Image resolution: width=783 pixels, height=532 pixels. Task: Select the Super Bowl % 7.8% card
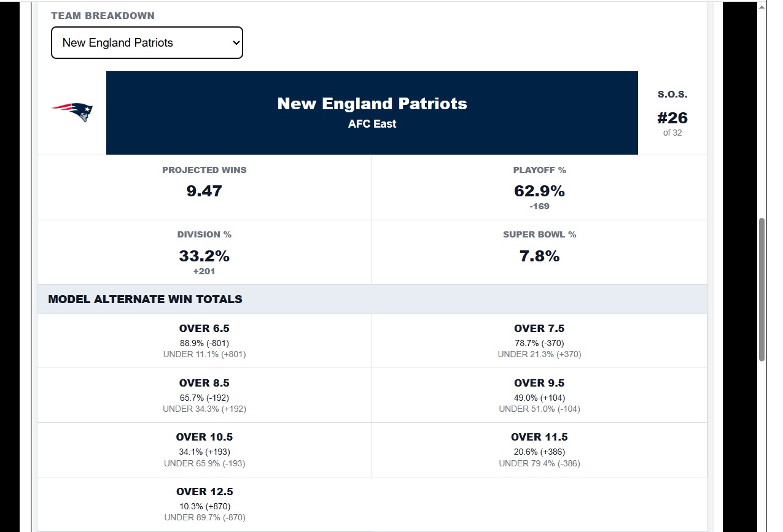coord(540,252)
